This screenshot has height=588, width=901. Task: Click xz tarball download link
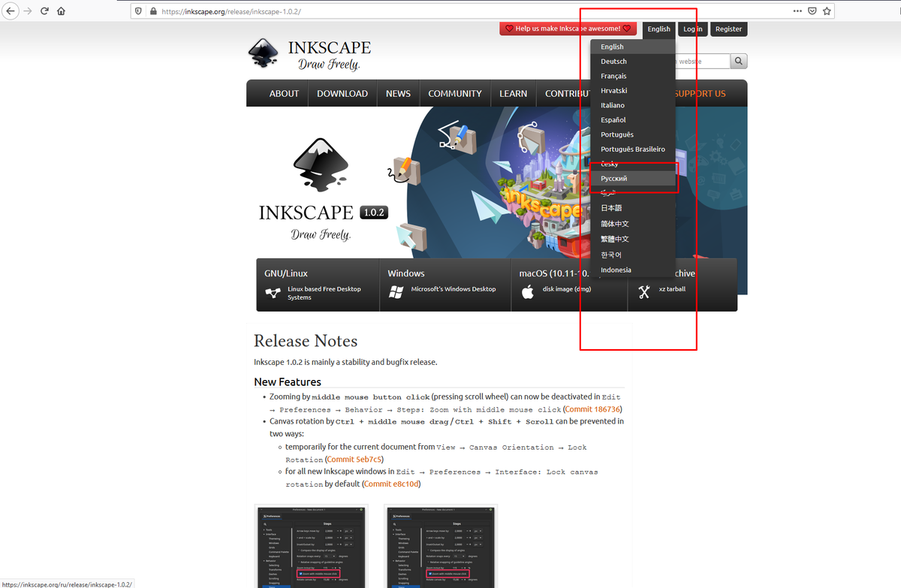click(x=672, y=289)
